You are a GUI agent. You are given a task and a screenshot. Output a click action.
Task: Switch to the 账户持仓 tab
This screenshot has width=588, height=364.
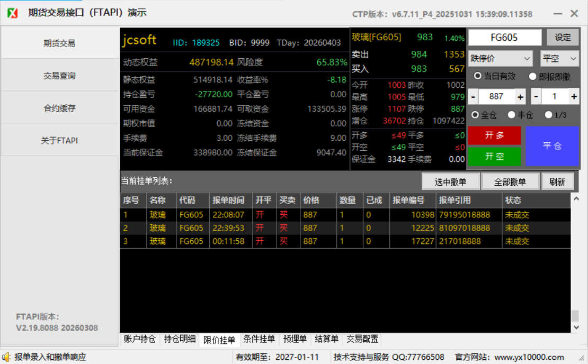tap(139, 339)
